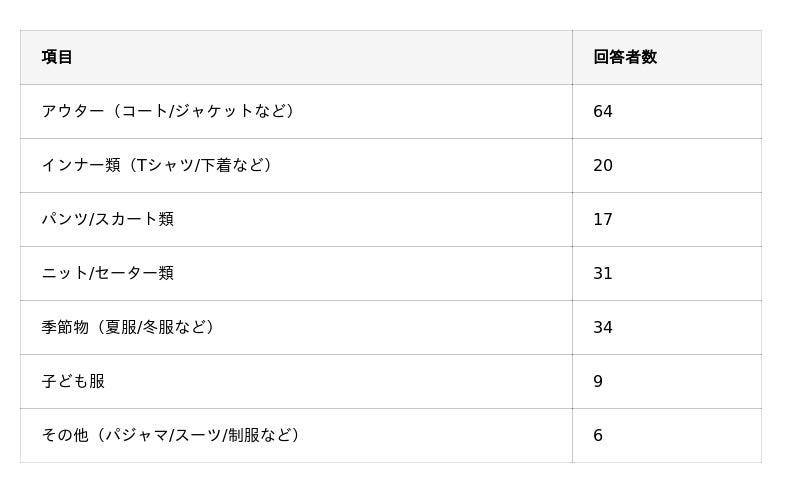Click the パンツ/スカート類 item cell

(107, 219)
